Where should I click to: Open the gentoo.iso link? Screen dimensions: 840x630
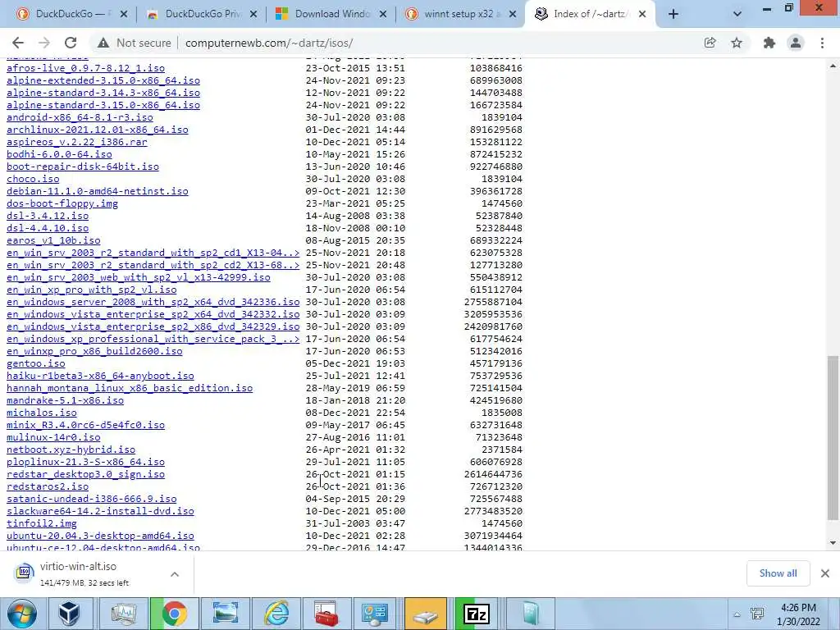36,363
